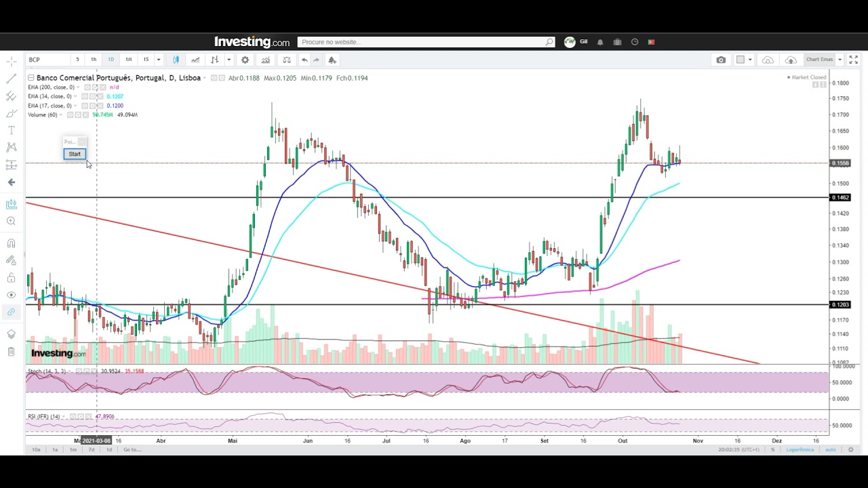Toggle the Logarítmica scale option

tap(800, 450)
